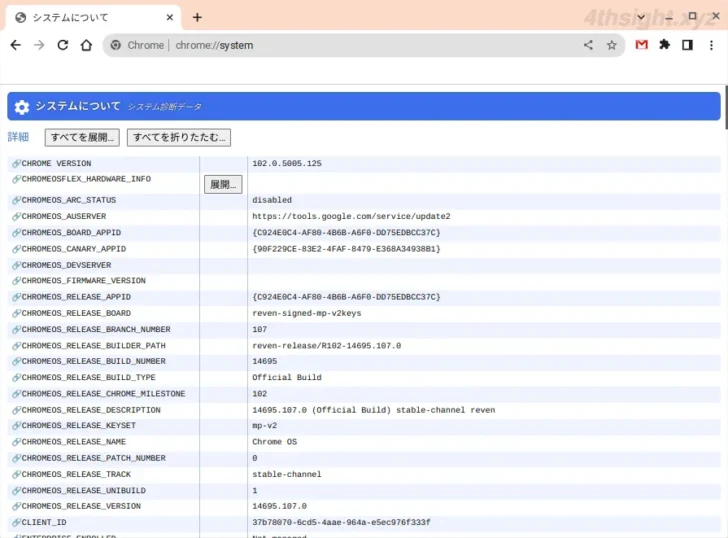The image size is (728, 538).
Task: Close the システムについて tab
Action: pyautogui.click(x=169, y=18)
